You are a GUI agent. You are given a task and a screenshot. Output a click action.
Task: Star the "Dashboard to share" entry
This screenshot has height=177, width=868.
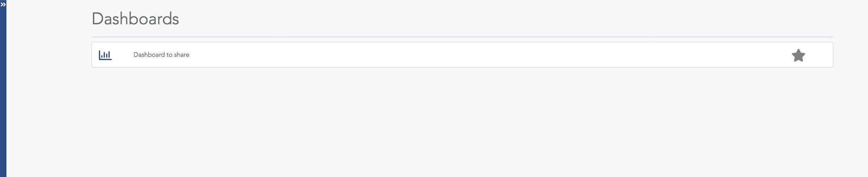click(x=798, y=55)
